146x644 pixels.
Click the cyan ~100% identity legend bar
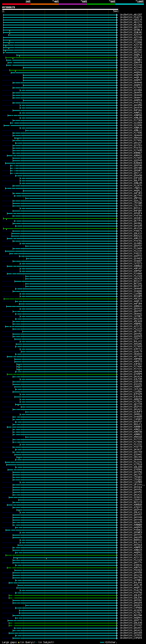coord(130,4)
